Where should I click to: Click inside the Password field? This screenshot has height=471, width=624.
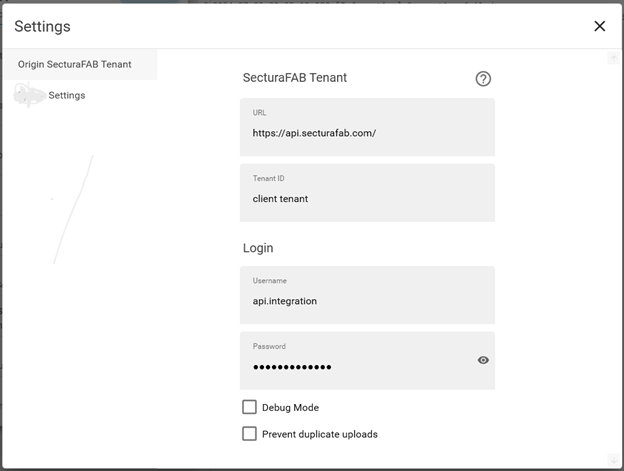point(355,366)
